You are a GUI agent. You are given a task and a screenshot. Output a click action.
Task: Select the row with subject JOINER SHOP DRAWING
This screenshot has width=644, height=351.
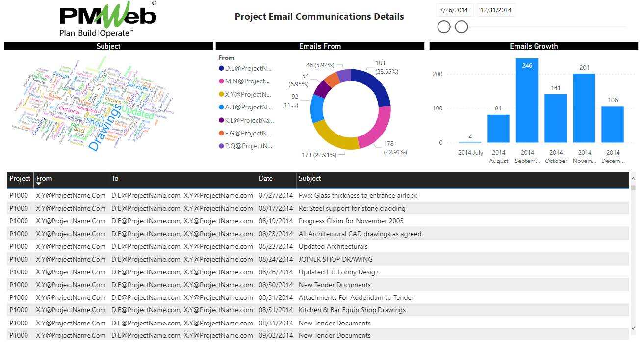(x=335, y=259)
